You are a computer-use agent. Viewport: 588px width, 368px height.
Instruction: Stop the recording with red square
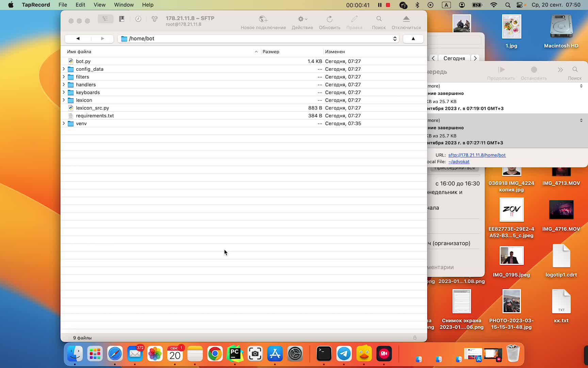[388, 5]
